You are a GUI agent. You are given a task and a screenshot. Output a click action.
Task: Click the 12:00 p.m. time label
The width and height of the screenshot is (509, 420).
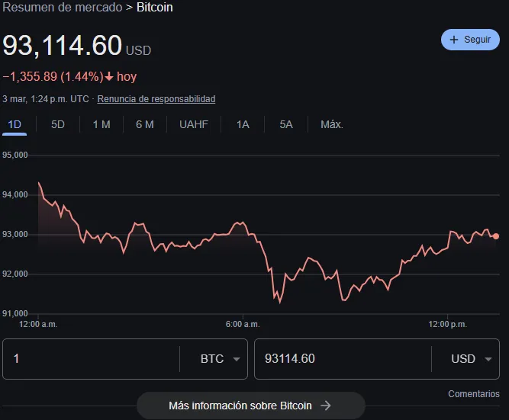[448, 324]
